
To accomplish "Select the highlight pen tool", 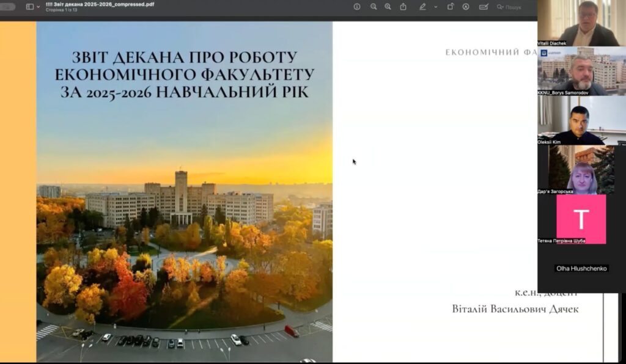I will [422, 7].
